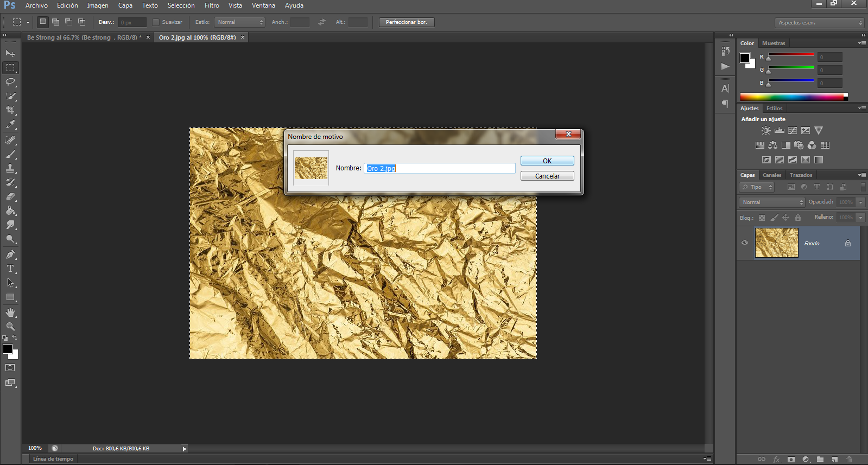Select the Healing Brush tool
The width and height of the screenshot is (868, 465).
click(x=10, y=140)
